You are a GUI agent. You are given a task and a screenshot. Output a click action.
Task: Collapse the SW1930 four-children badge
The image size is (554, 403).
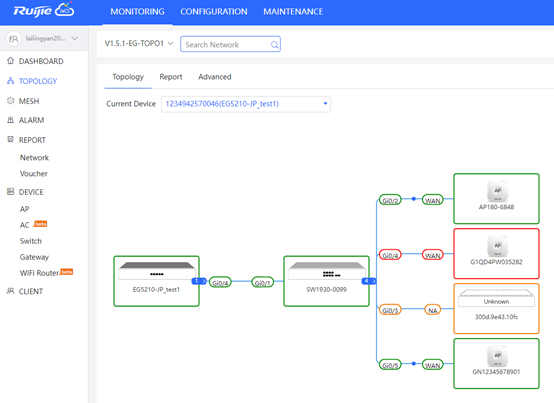tap(369, 281)
